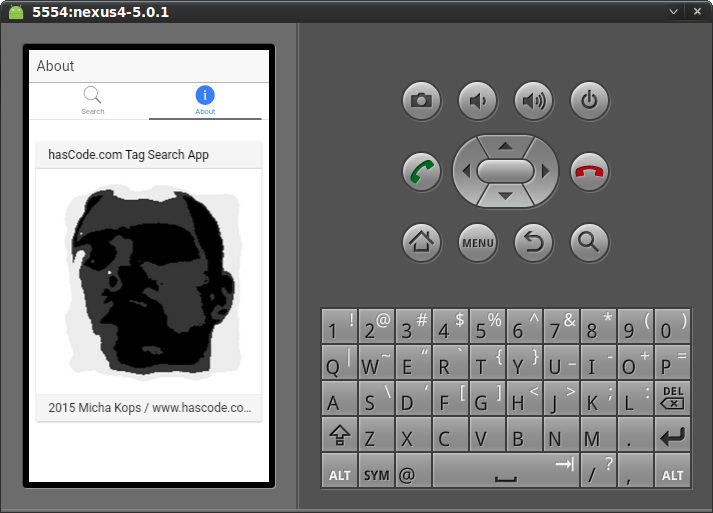Click the W key
This screenshot has width=713, height=513.
(x=377, y=362)
